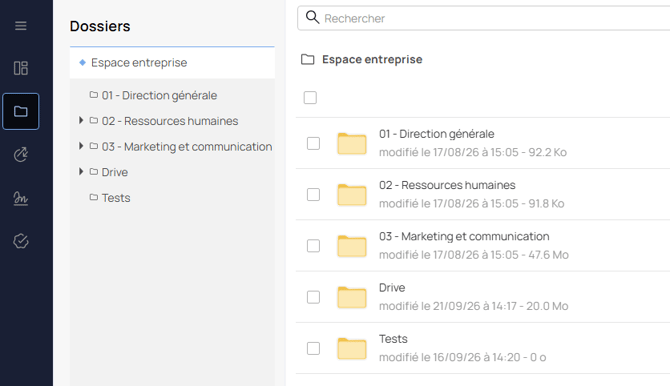Click folder icon beside Espace entreprise heading
Screen dimensions: 670x386
tap(307, 59)
